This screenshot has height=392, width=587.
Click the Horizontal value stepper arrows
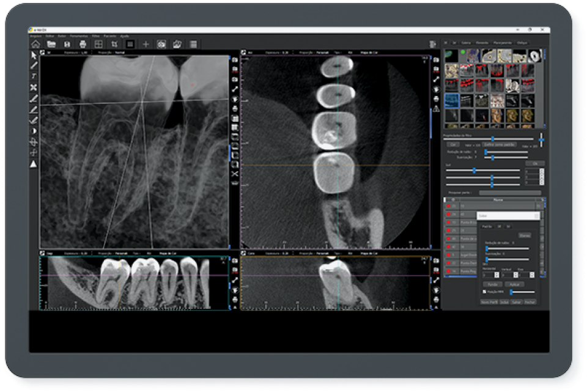click(496, 276)
